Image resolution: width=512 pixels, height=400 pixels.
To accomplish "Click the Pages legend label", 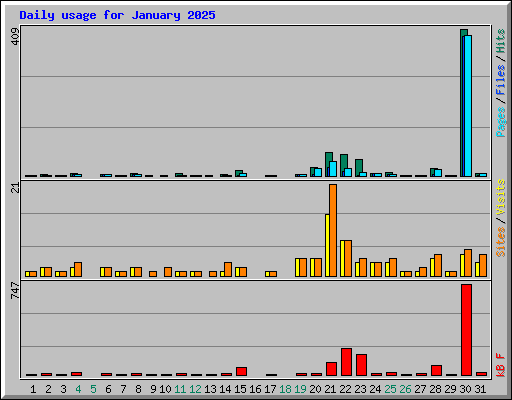I will [x=500, y=122].
